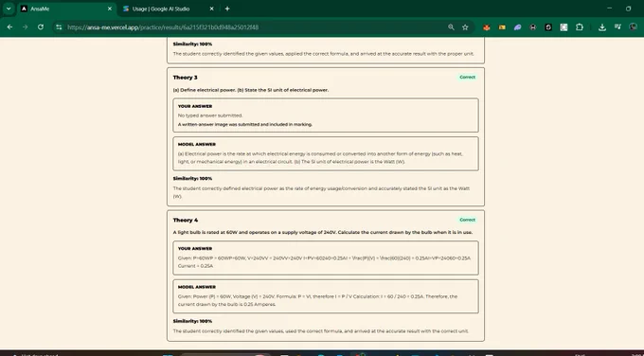This screenshot has height=356, width=644.
Task: View site information icon in address bar
Action: (x=59, y=27)
